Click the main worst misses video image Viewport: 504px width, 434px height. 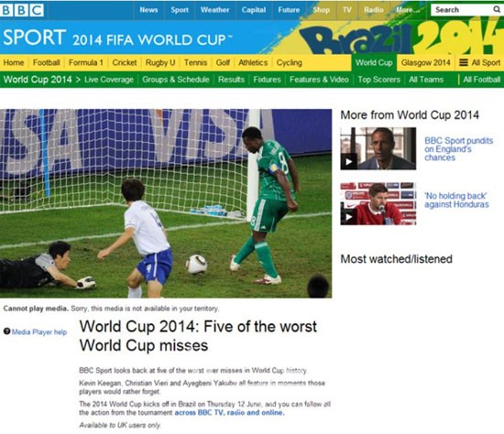pos(166,203)
